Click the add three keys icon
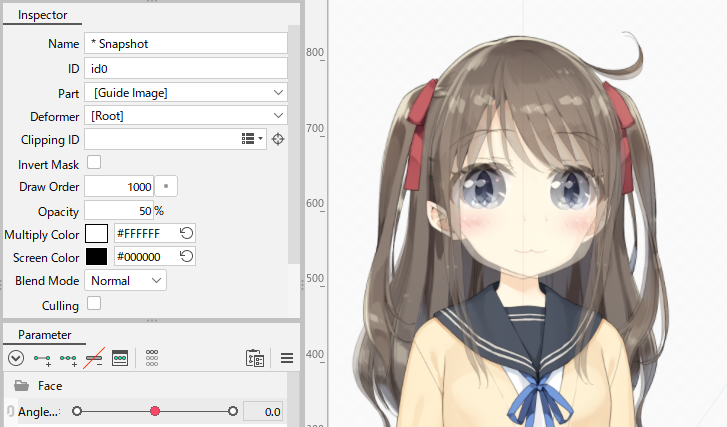Image resolution: width=727 pixels, height=427 pixels. pos(68,358)
